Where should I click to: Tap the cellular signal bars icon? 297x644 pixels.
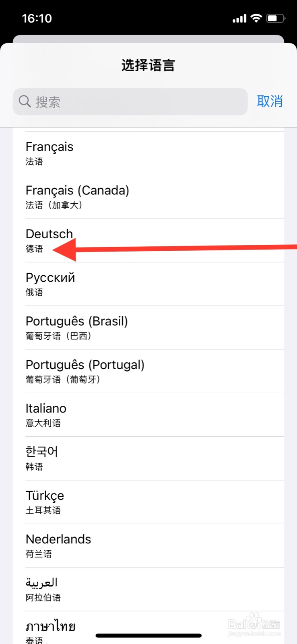(x=239, y=19)
